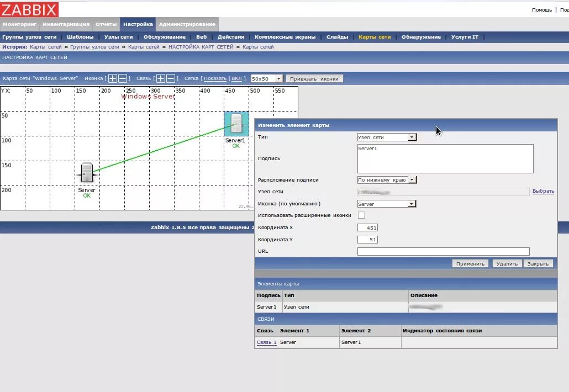Open the Помощь link
This screenshot has width=569, height=392.
(542, 10)
